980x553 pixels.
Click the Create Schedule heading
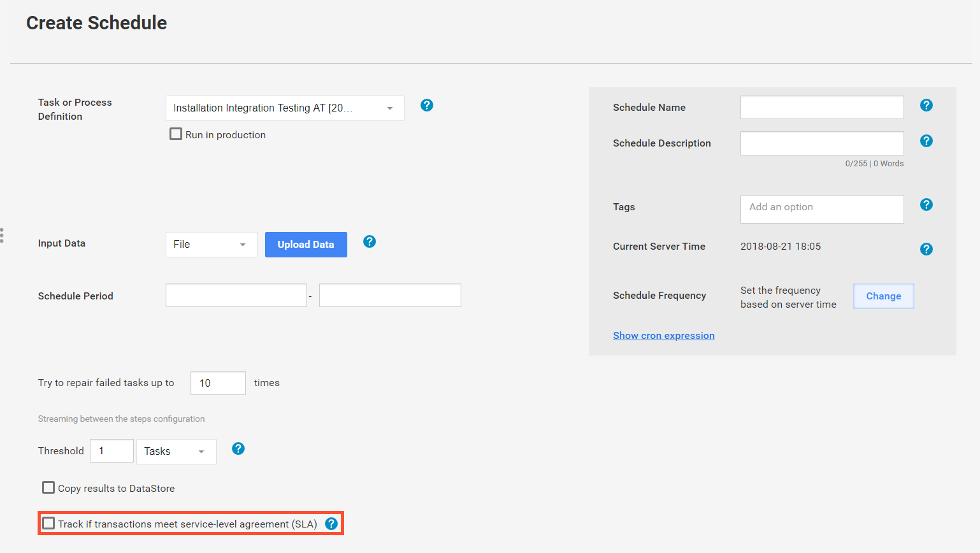click(96, 23)
